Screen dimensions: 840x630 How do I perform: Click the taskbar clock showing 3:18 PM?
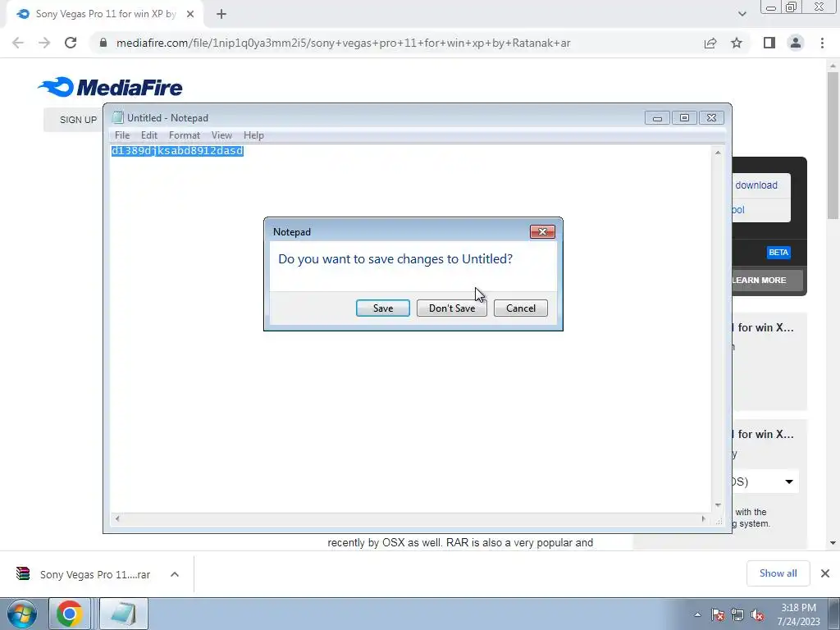coord(798,614)
